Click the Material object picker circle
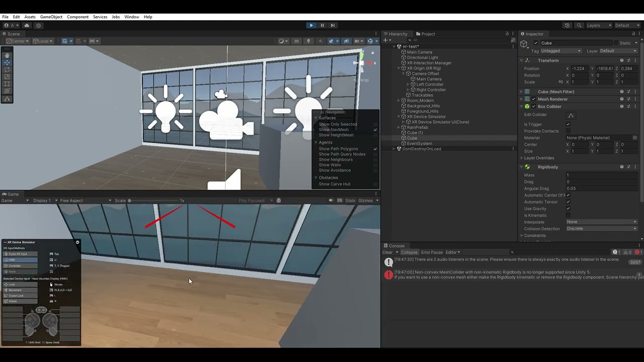 coord(635,138)
